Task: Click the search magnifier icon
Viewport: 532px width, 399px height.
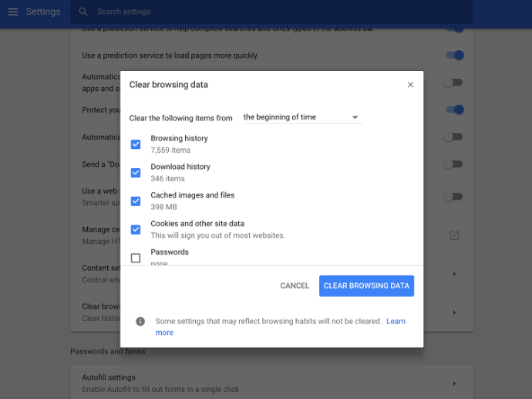Action: coord(83,12)
